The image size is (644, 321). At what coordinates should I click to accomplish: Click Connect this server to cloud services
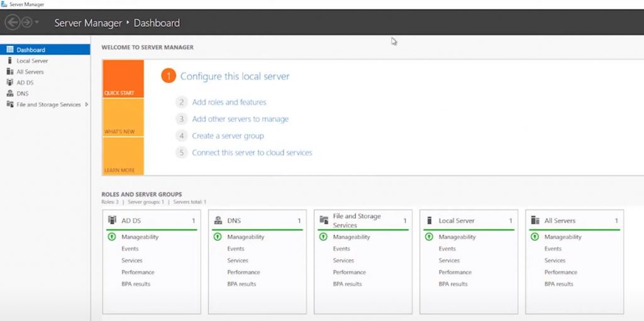click(252, 152)
